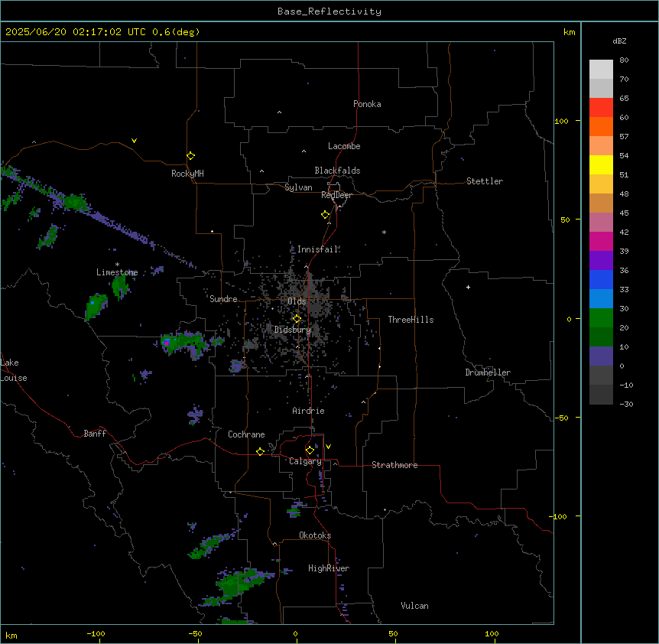
Task: Click the Airdrie label
Action: 309,411
